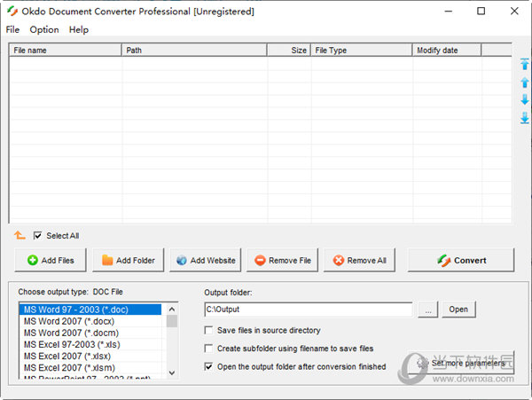Select MS Word 2007 (*.docm) output type
The height and width of the screenshot is (400, 532).
(90, 333)
